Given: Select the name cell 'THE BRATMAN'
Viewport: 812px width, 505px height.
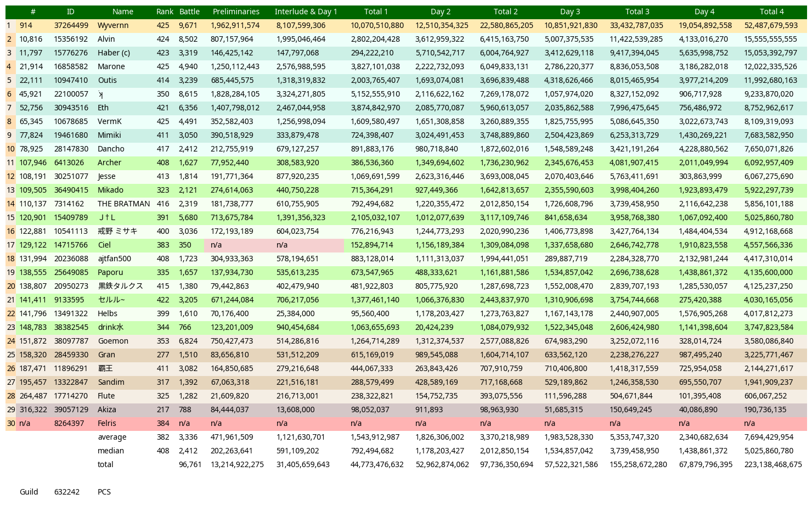Looking at the screenshot, I should tap(123, 204).
